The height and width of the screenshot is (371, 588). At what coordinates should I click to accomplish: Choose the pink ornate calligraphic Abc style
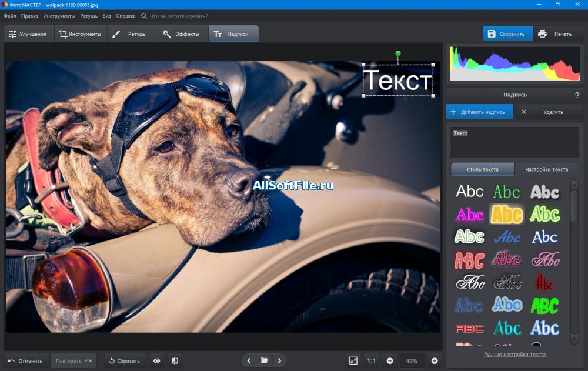[546, 259]
